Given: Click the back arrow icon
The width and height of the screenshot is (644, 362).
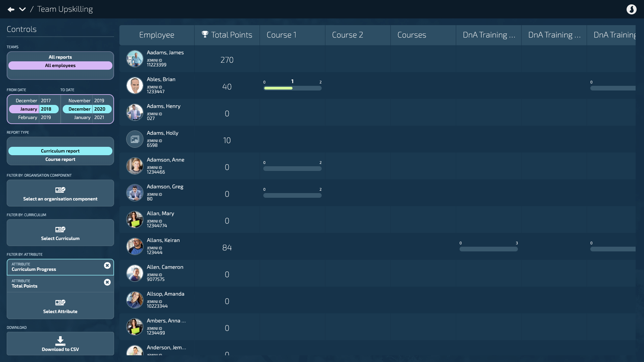Looking at the screenshot, I should 11,9.
